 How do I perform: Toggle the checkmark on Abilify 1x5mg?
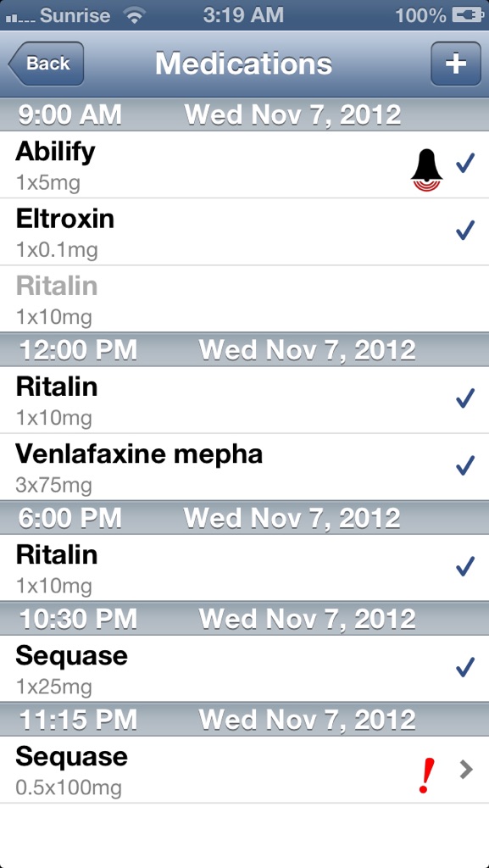coord(466,164)
